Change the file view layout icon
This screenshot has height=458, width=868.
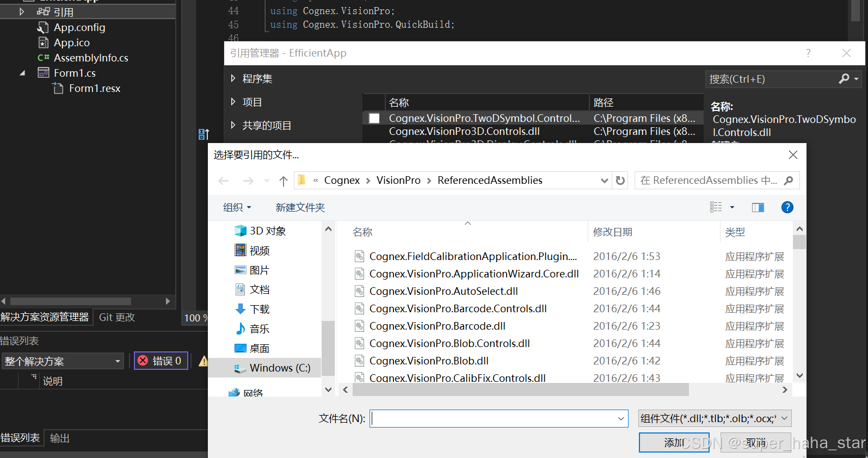point(716,207)
